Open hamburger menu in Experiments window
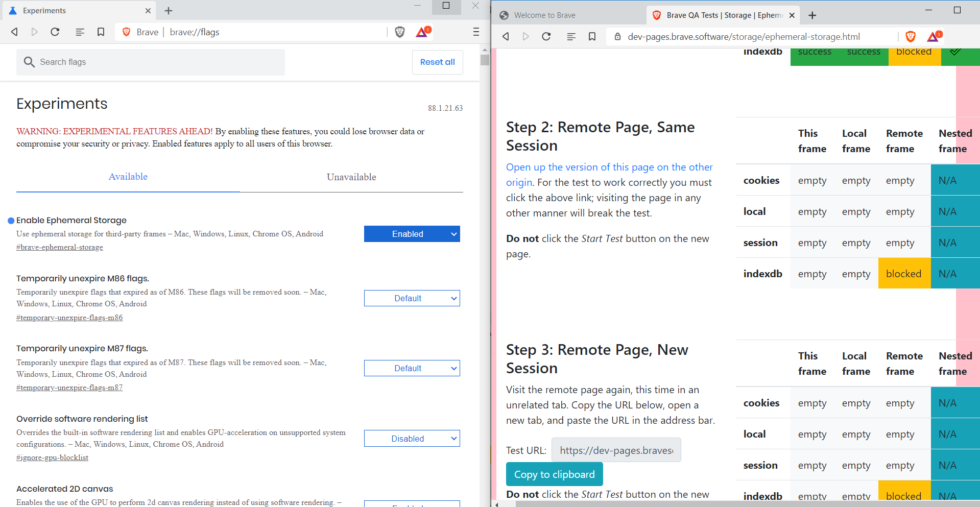This screenshot has height=507, width=980. tap(476, 32)
